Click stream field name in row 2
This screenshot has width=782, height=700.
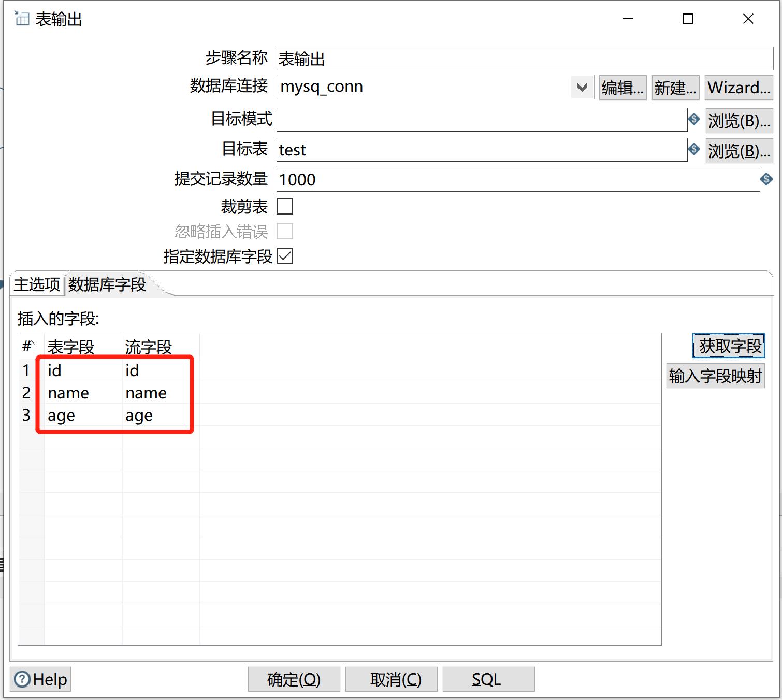161,392
